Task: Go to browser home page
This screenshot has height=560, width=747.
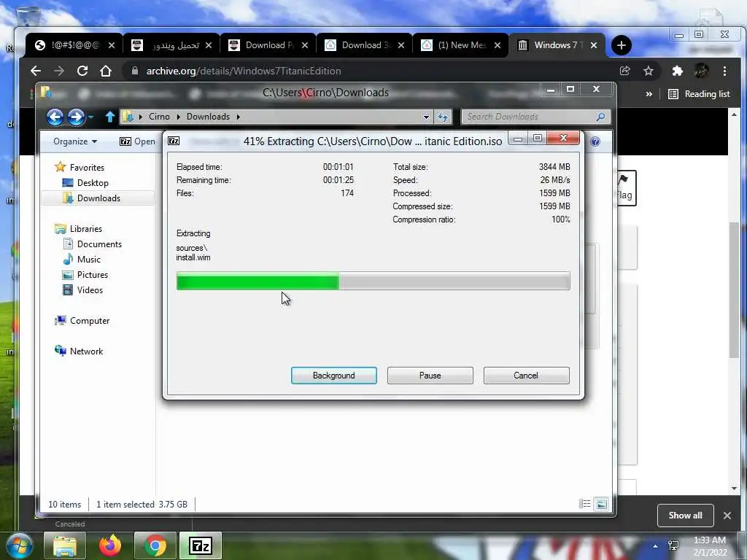Action: click(x=106, y=71)
